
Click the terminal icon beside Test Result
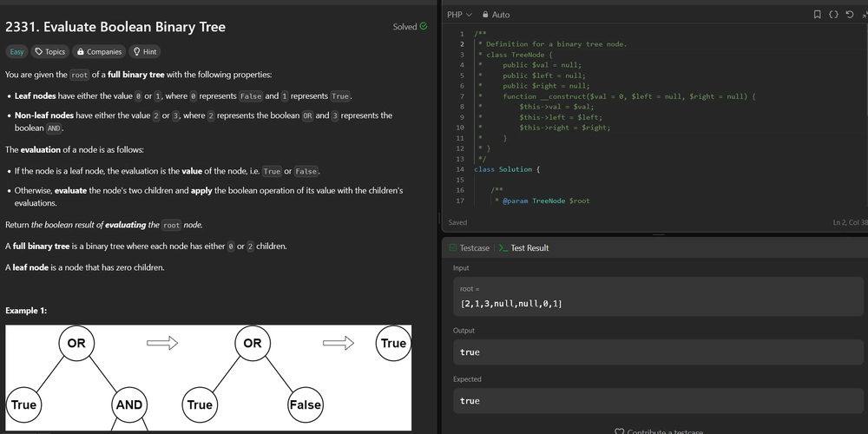503,248
